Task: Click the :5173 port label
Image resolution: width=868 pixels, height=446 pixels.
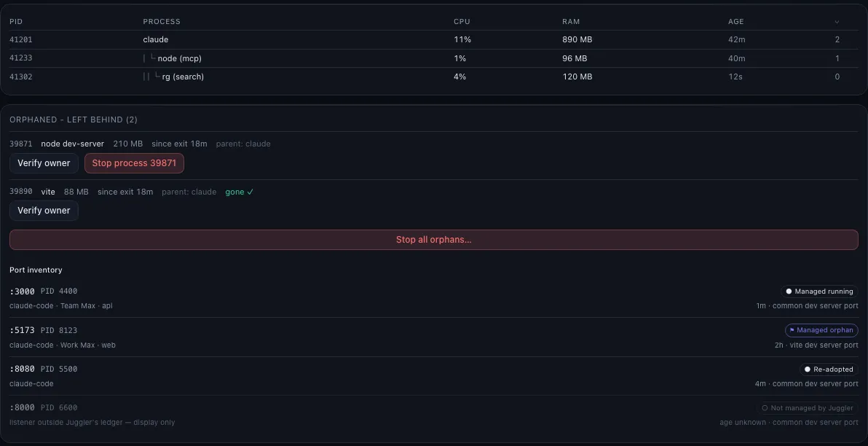Action: tap(22, 330)
